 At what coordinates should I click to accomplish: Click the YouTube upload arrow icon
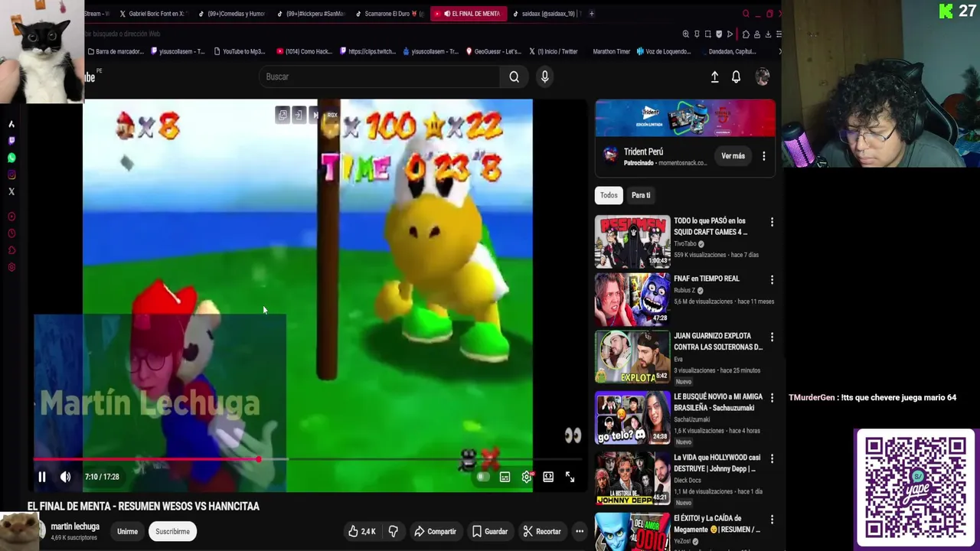714,77
